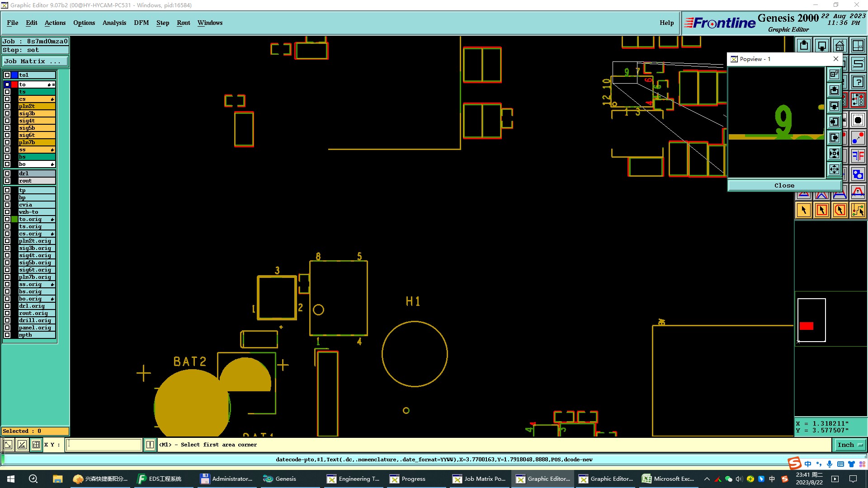This screenshot has width=868, height=488.
Task: Select the black arrow selection tool
Action: (x=804, y=210)
